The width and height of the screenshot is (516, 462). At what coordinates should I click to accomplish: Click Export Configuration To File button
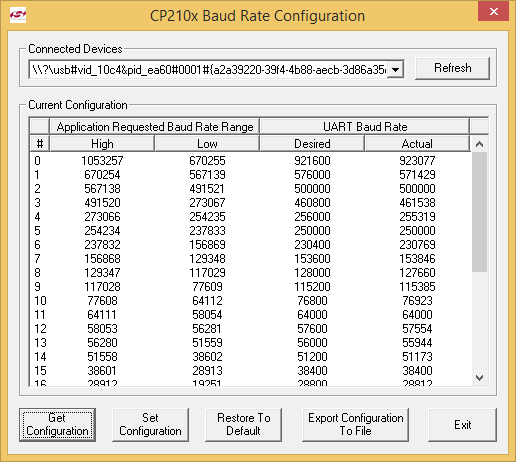coord(355,425)
